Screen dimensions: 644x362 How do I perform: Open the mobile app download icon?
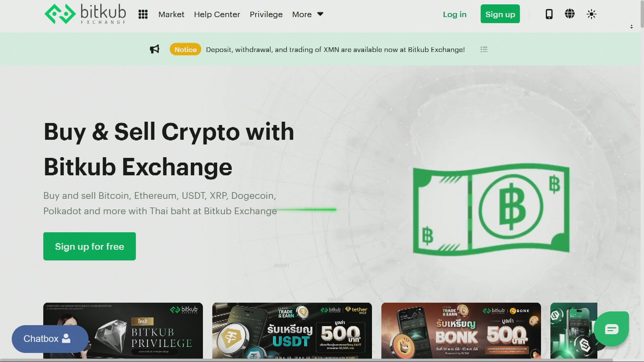pos(549,14)
